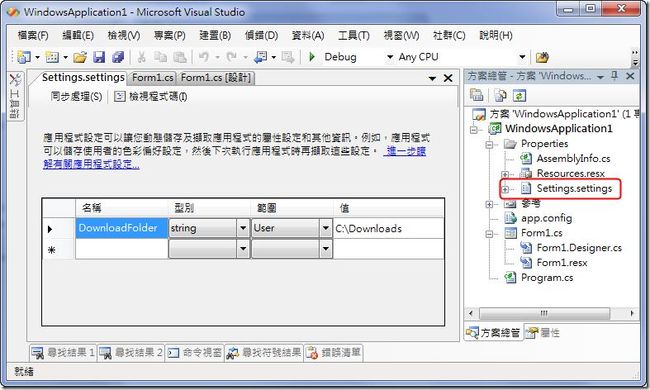Open the type dropdown in the new row
This screenshot has height=390, width=650.
243,249
